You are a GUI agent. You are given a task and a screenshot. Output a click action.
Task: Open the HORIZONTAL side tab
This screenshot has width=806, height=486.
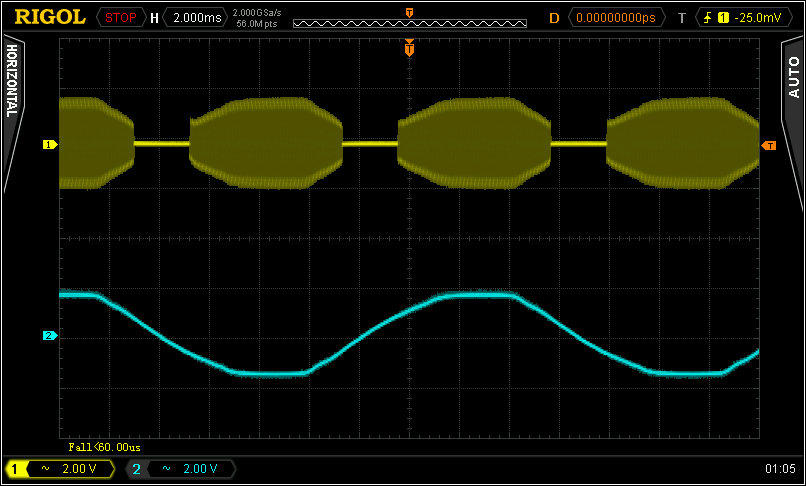point(12,80)
